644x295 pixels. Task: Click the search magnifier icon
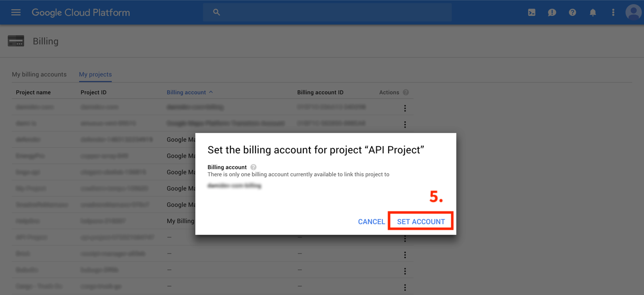coord(216,12)
